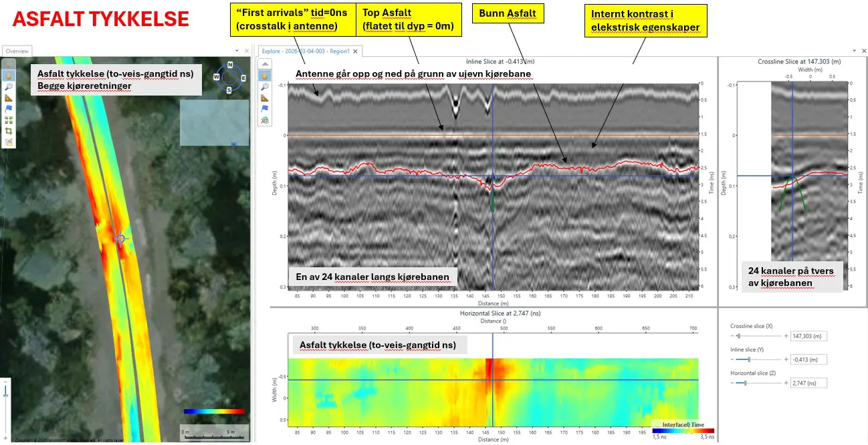
Task: Pick the measure triangle tool in Overview toolbar
Action: (x=9, y=98)
